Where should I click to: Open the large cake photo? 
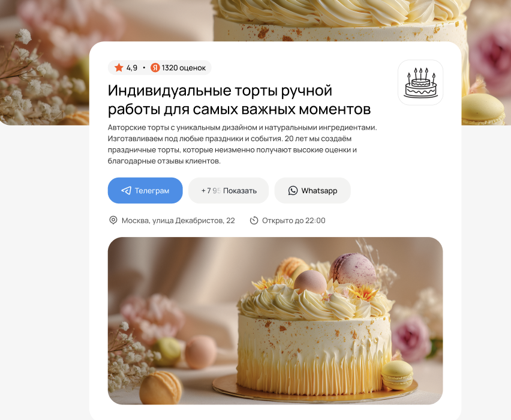(275, 321)
